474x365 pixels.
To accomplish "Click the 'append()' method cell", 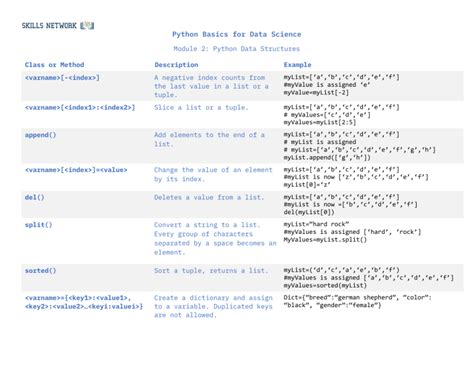I will [x=40, y=135].
